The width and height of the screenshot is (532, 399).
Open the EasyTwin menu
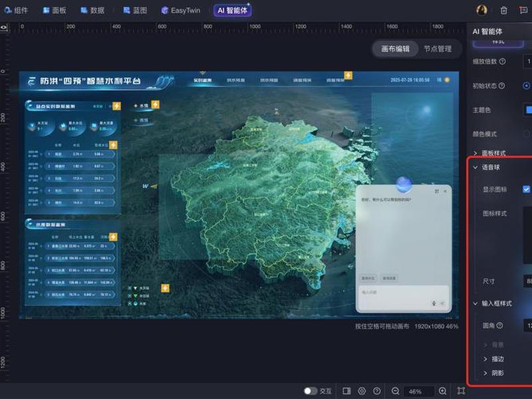pos(180,10)
